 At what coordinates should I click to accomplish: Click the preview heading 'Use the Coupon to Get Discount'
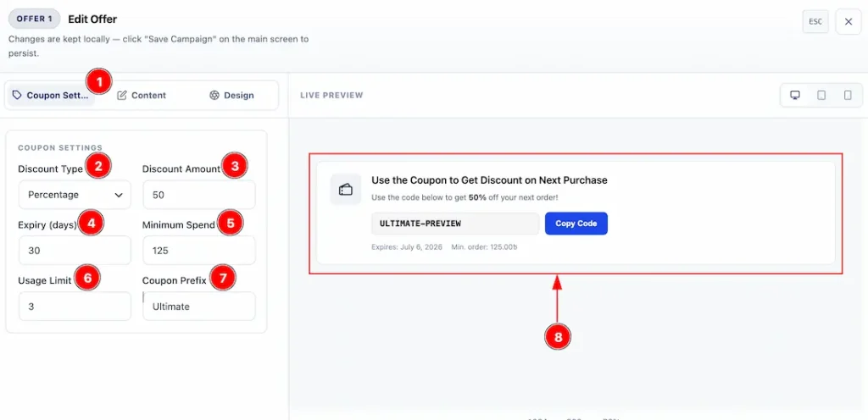[x=489, y=180]
